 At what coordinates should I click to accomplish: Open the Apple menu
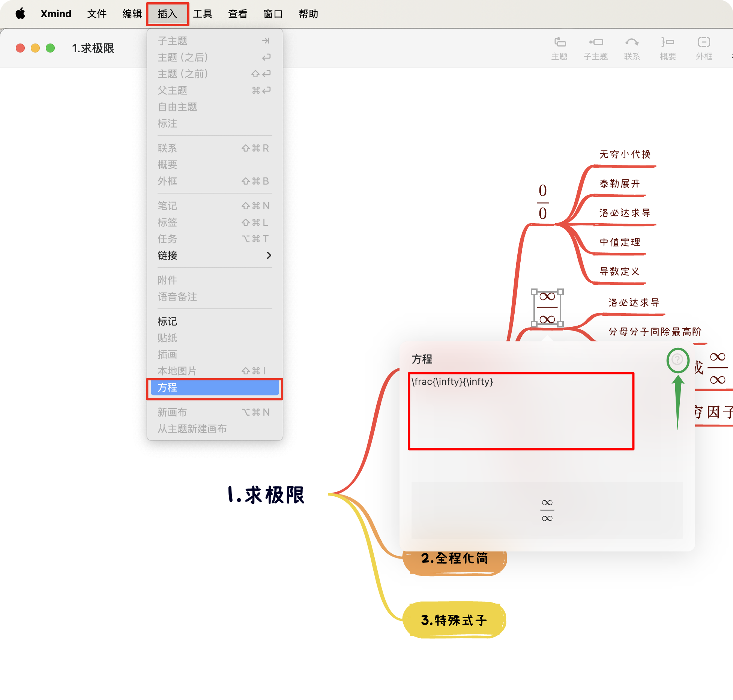20,14
